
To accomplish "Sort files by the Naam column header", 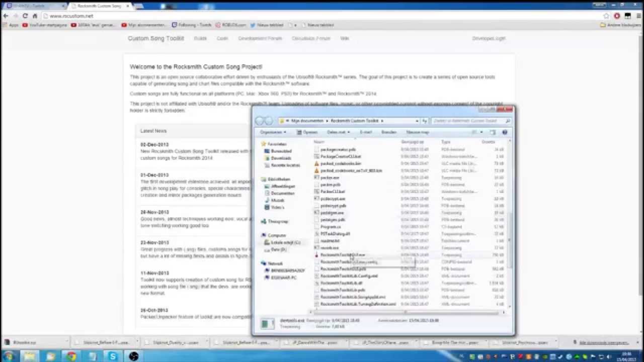I will [319, 142].
